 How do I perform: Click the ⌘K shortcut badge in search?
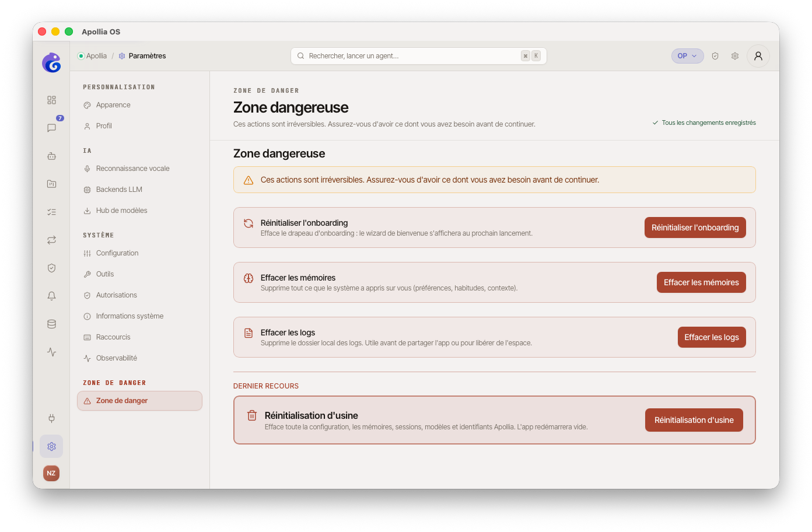[531, 56]
